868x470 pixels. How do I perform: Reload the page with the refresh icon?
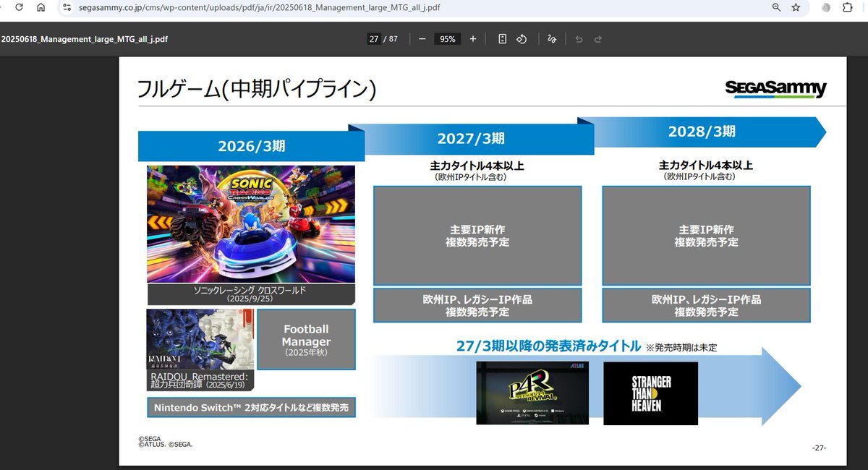coord(18,7)
